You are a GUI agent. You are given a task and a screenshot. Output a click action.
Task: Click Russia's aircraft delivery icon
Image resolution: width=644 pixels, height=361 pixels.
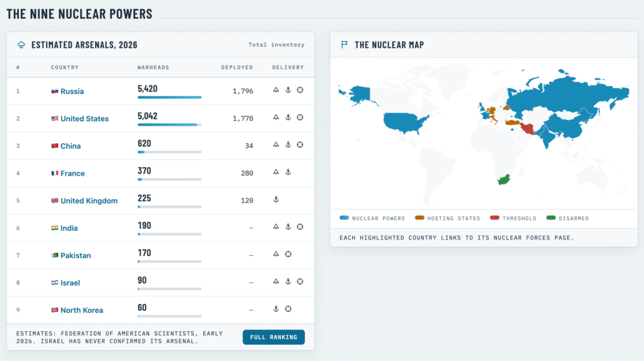pyautogui.click(x=276, y=90)
